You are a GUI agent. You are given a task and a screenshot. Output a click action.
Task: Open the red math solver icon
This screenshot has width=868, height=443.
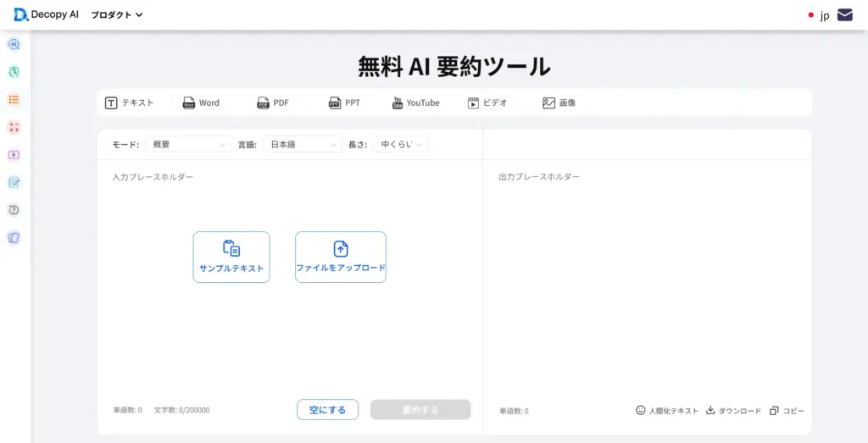[x=14, y=127]
